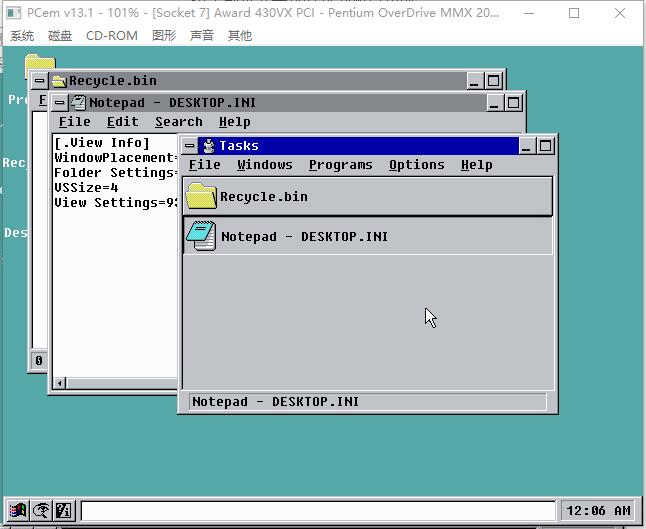This screenshot has width=646, height=529.
Task: Open the PCem 其他 menu
Action: [x=239, y=35]
